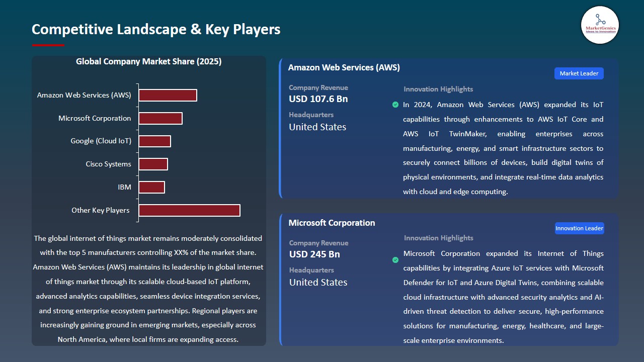The width and height of the screenshot is (644, 362).
Task: Click the market consolidation summary paragraph
Action: (x=148, y=289)
